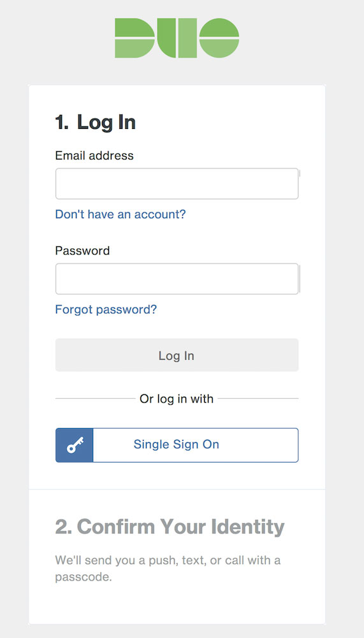Focus the Password input field
The height and width of the screenshot is (638, 364).
[177, 279]
